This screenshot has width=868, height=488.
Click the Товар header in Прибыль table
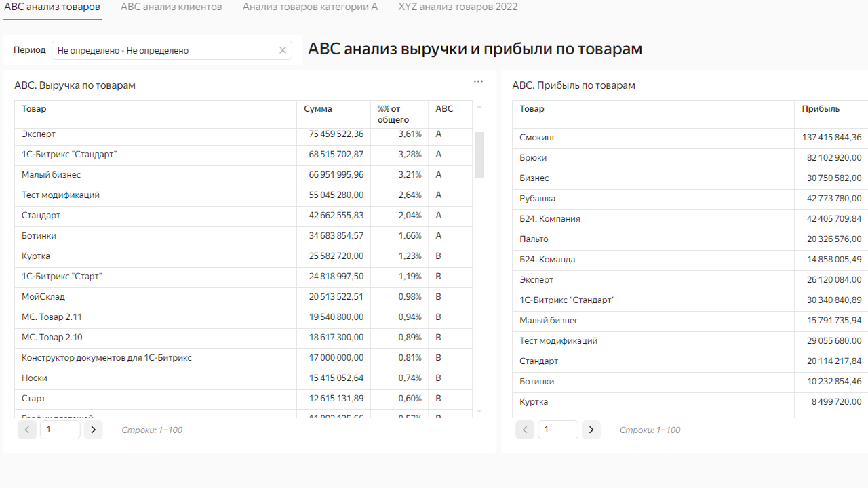532,109
